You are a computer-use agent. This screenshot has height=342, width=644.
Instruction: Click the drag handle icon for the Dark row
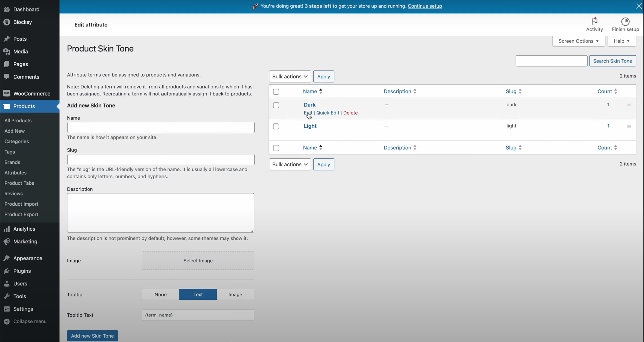click(629, 105)
